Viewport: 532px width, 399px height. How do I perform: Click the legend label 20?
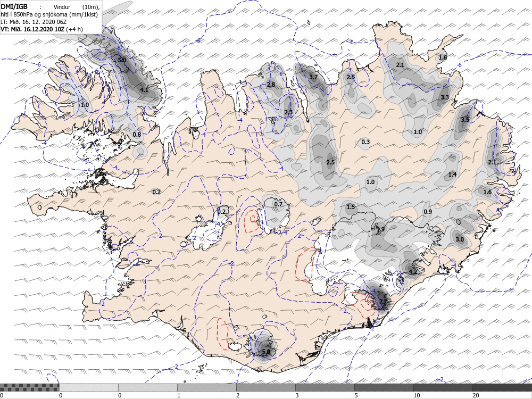476,395
